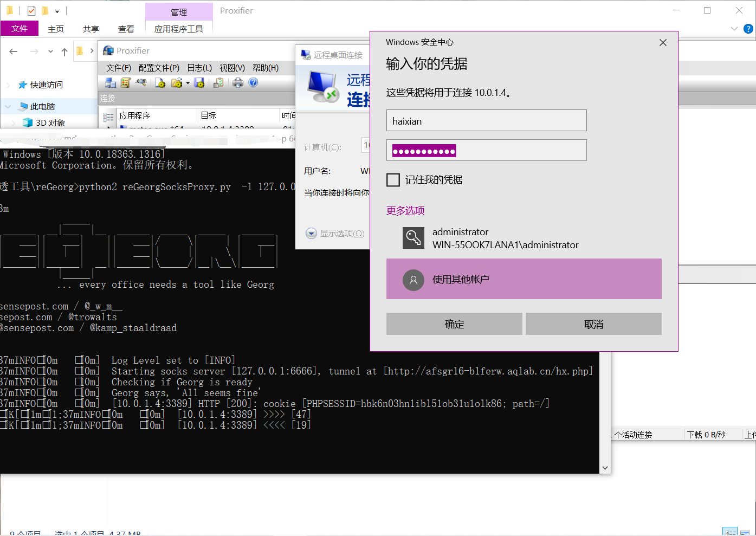
Task: Select 此电脑 in navigation pane
Action: click(x=42, y=107)
